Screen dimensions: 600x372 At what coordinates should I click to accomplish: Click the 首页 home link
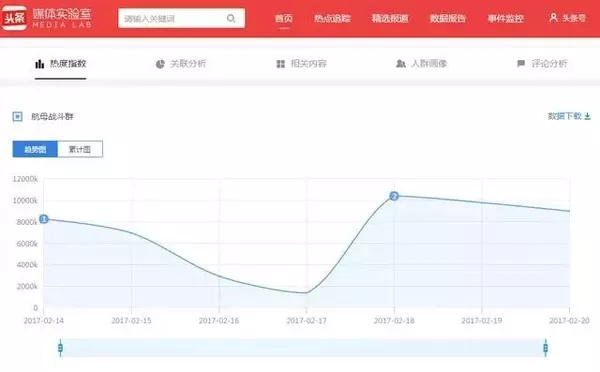coord(284,18)
